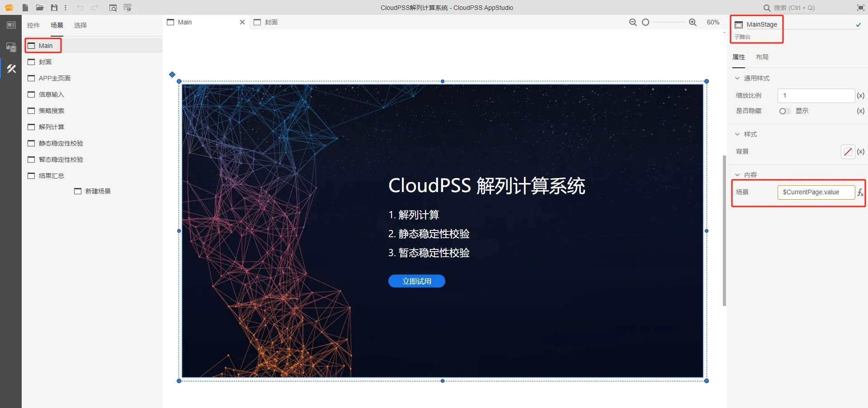This screenshot has width=868, height=408.
Task: Click the 缩放比例 input field
Action: (816, 95)
